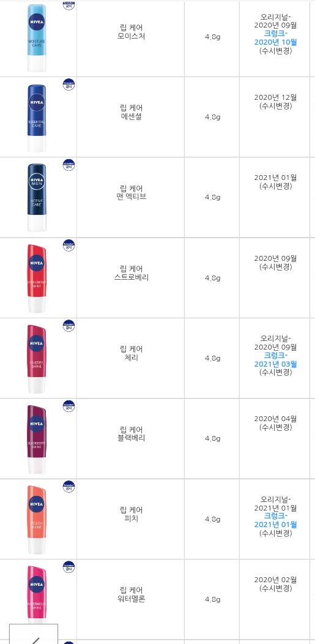The width and height of the screenshot is (315, 644).
Task: Click the Moisture Care lip balm image
Action: coord(37,38)
